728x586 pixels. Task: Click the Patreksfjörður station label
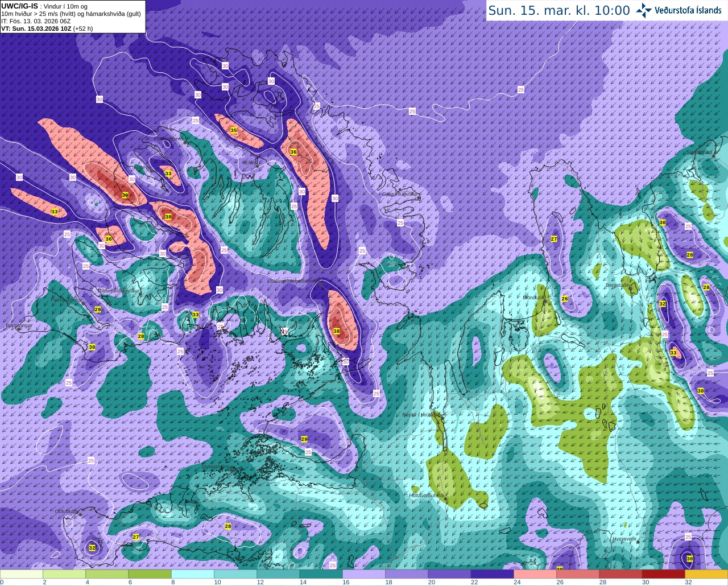click(67, 299)
